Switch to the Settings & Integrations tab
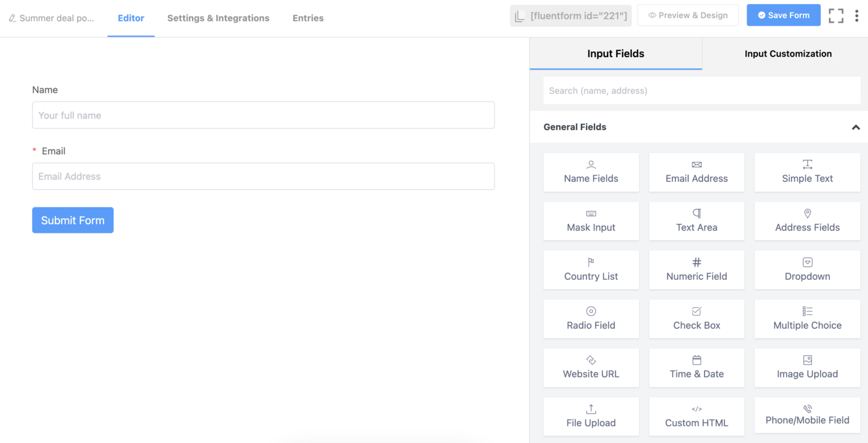Image resolution: width=868 pixels, height=443 pixels. [218, 18]
